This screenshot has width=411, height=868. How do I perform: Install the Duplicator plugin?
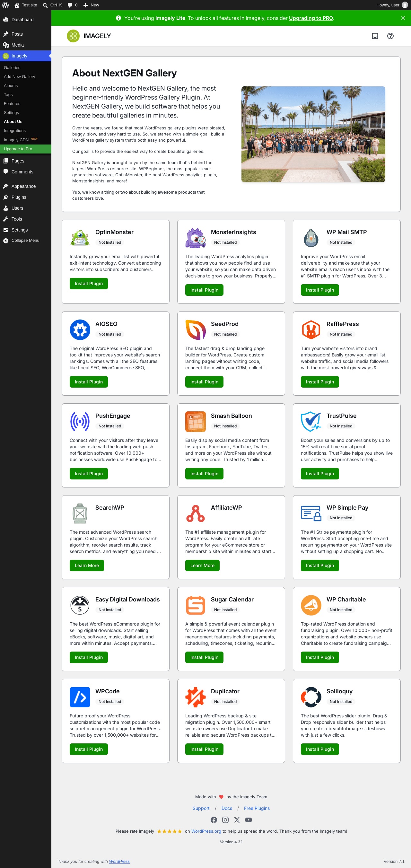(204, 749)
